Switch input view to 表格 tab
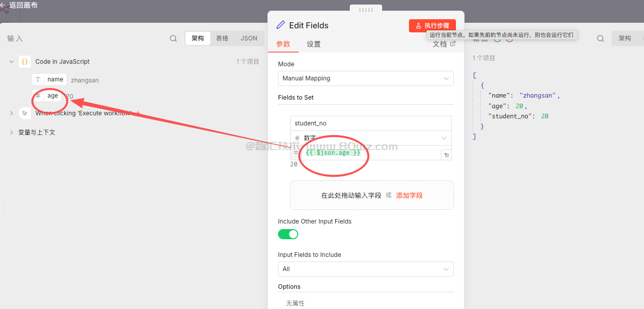 click(222, 38)
